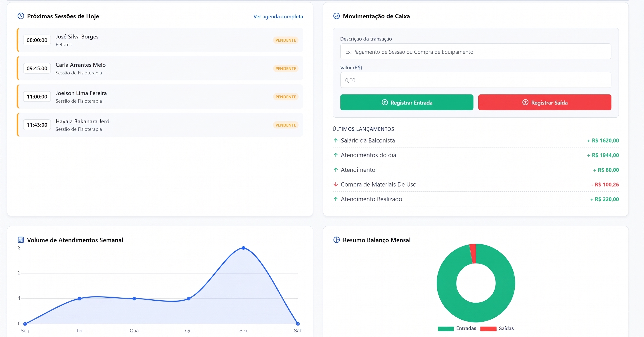This screenshot has height=337, width=644.
Task: Select the Seg data point on the weekly chart
Action: click(x=25, y=323)
